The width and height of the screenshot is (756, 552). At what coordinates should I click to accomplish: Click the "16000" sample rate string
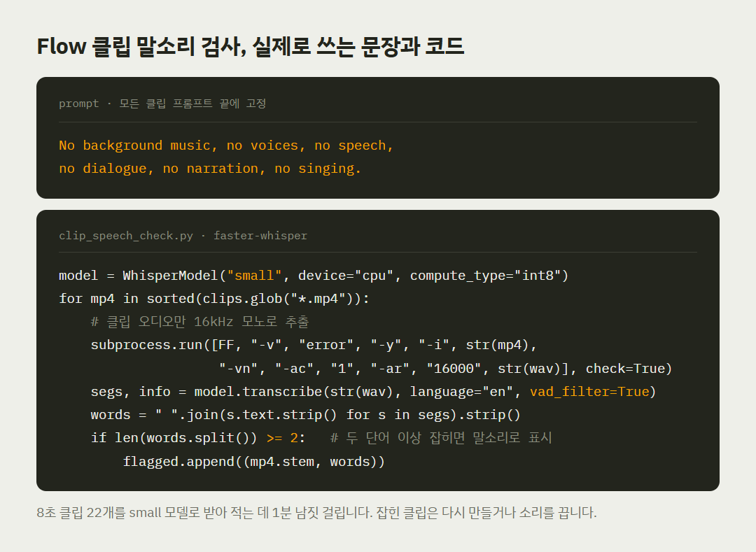point(454,369)
